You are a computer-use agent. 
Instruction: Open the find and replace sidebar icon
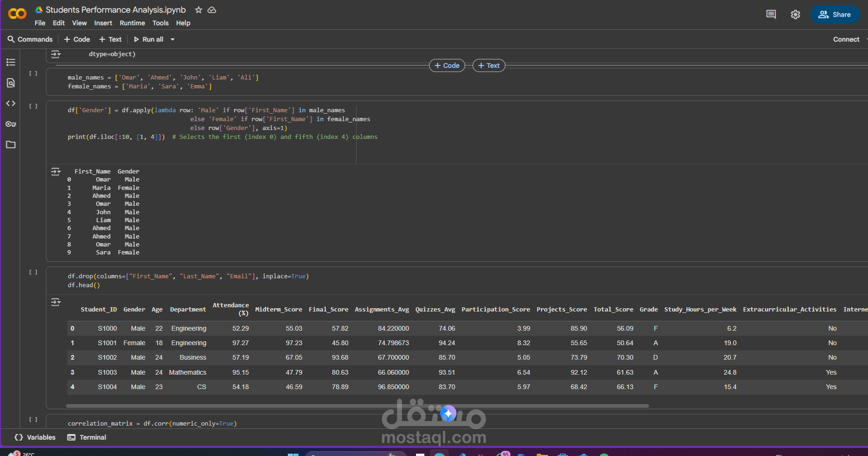(11, 83)
